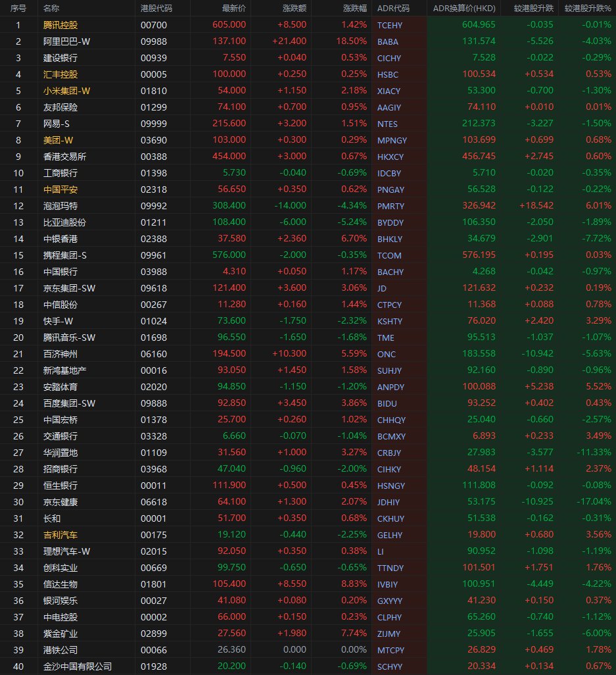This screenshot has height=675, width=616.
Task: Select the 网易-S stock name
Action: (57, 124)
